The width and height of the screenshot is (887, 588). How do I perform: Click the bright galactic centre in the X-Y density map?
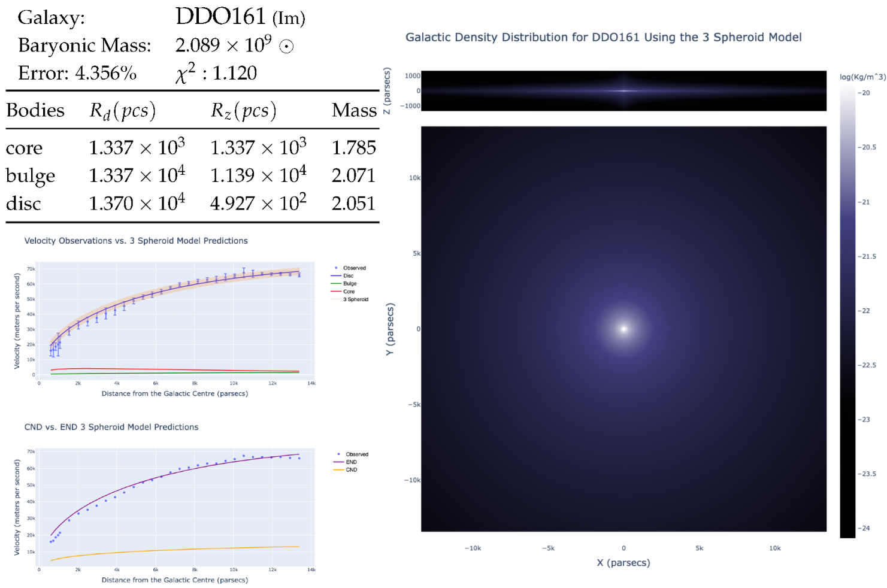[x=623, y=329]
